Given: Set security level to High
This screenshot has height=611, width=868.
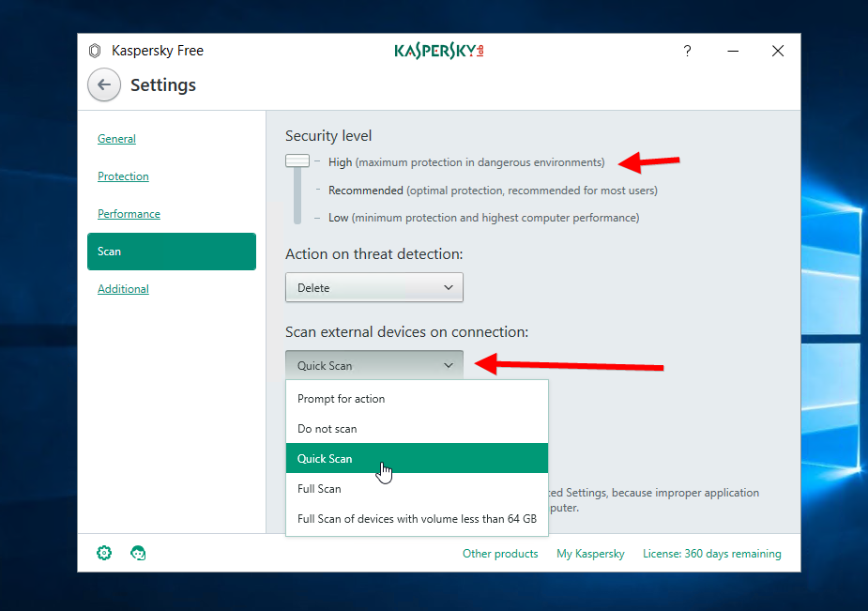Looking at the screenshot, I should (466, 162).
